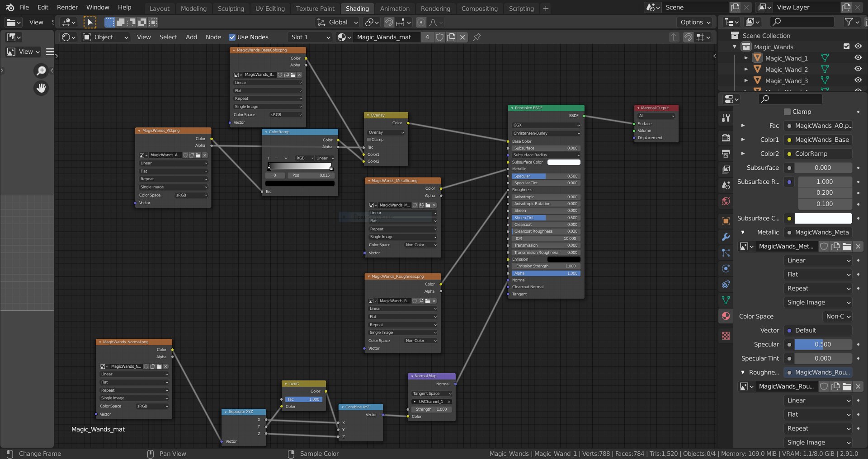Open the Scene properties tab icon
Viewport: 868px width, 459px height.
726,185
